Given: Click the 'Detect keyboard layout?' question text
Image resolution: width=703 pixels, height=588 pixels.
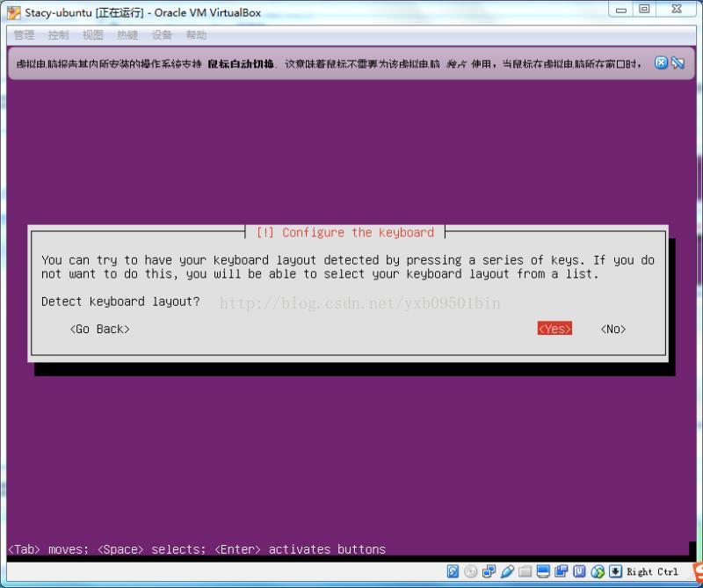Looking at the screenshot, I should [x=120, y=301].
